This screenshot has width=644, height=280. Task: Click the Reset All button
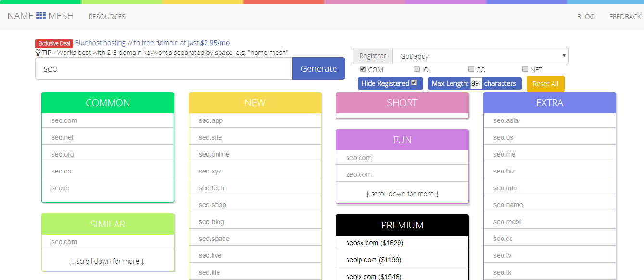(x=545, y=84)
